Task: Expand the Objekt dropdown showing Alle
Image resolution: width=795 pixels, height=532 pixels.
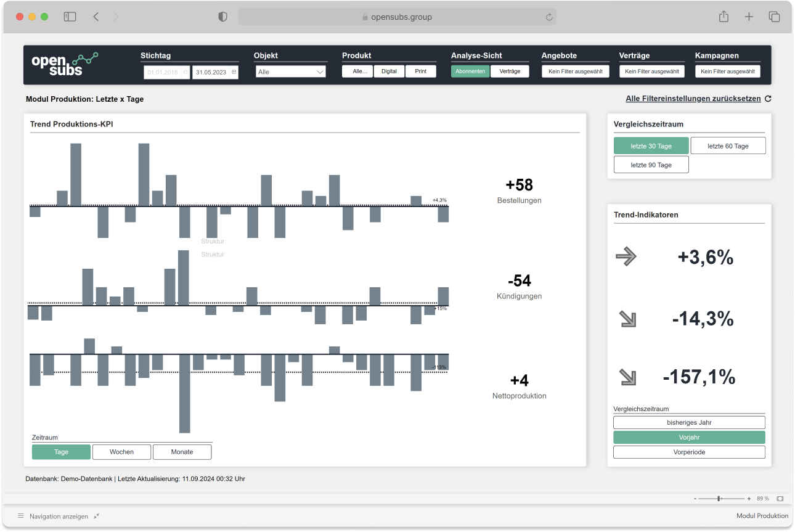Action: (x=290, y=72)
